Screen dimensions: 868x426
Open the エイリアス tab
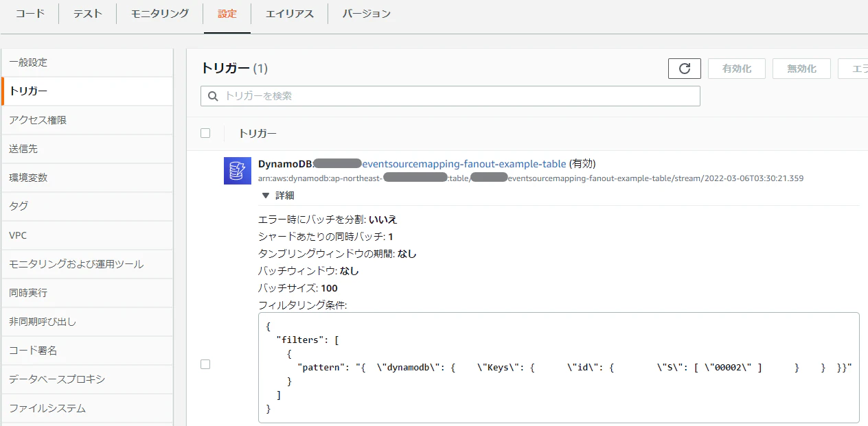coord(289,14)
